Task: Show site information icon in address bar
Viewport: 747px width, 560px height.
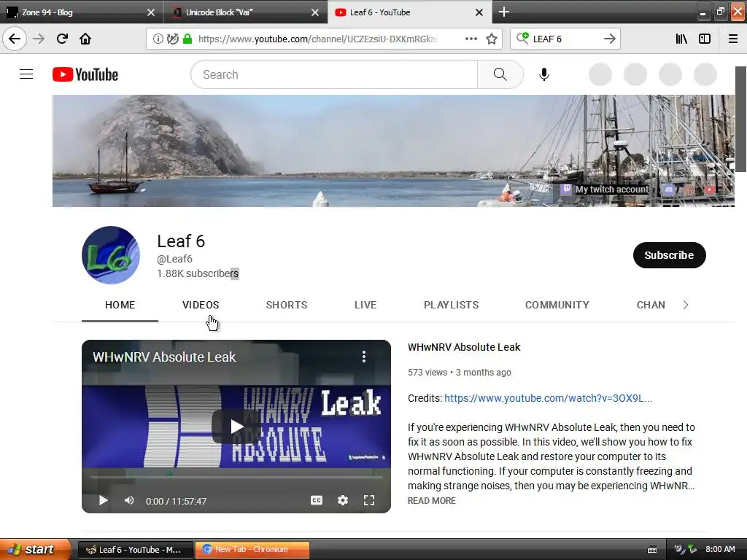Action: tap(158, 39)
